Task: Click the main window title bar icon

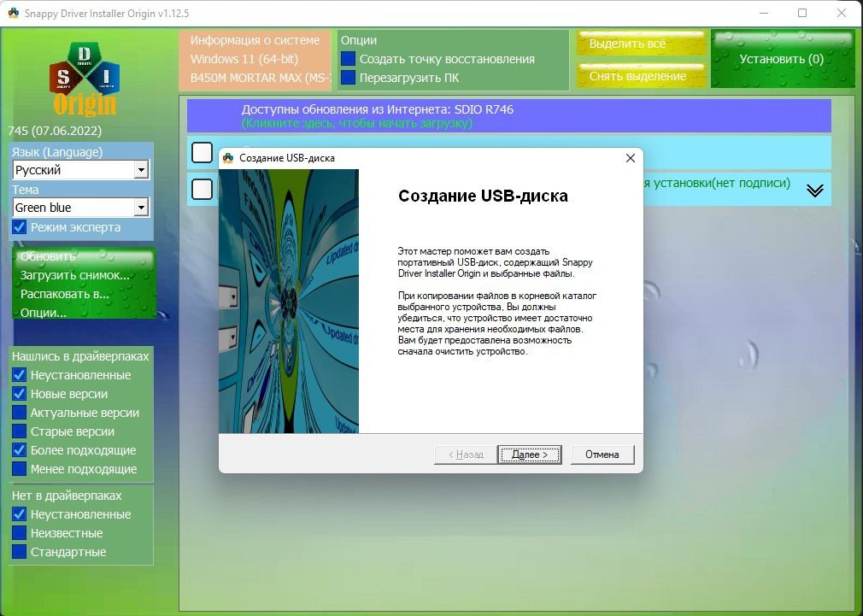Action: [13, 14]
